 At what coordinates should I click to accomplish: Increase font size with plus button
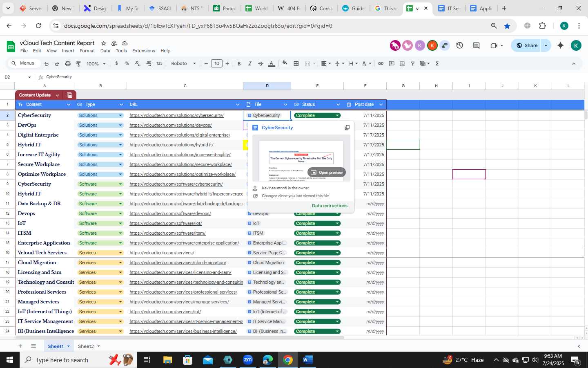(227, 63)
